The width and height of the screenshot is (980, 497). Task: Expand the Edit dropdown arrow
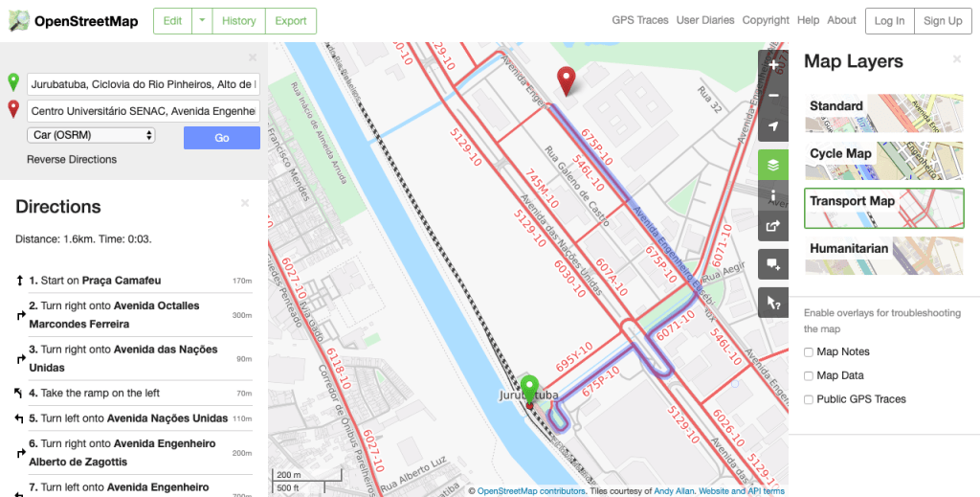203,21
